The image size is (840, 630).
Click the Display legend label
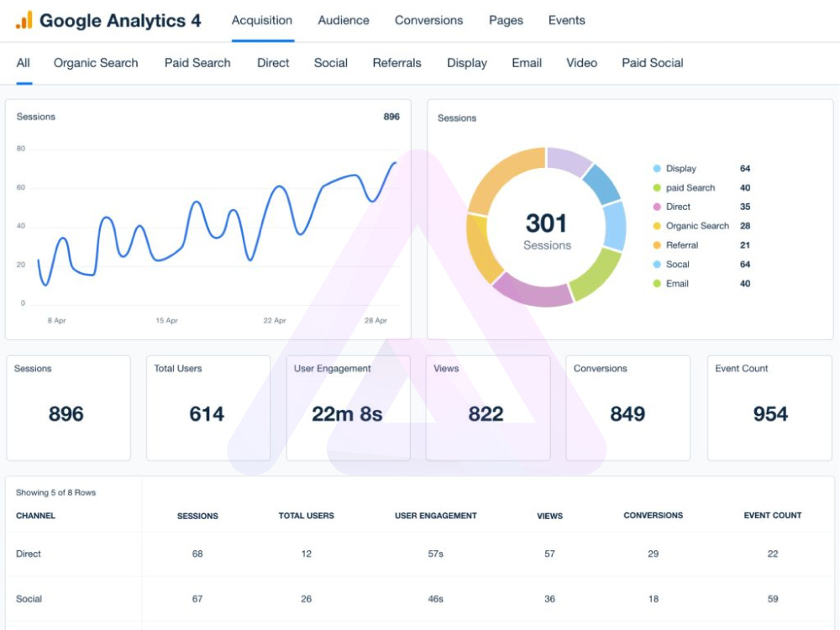click(x=681, y=169)
